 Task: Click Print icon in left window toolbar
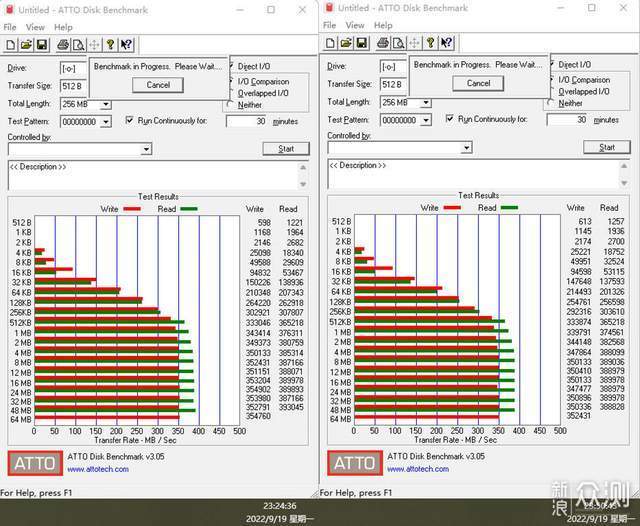tap(63, 44)
